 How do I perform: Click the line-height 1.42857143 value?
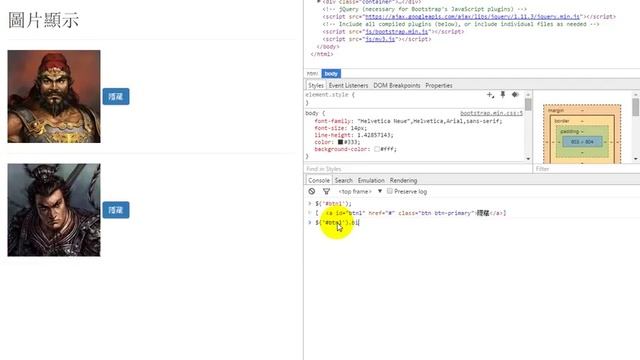374,135
